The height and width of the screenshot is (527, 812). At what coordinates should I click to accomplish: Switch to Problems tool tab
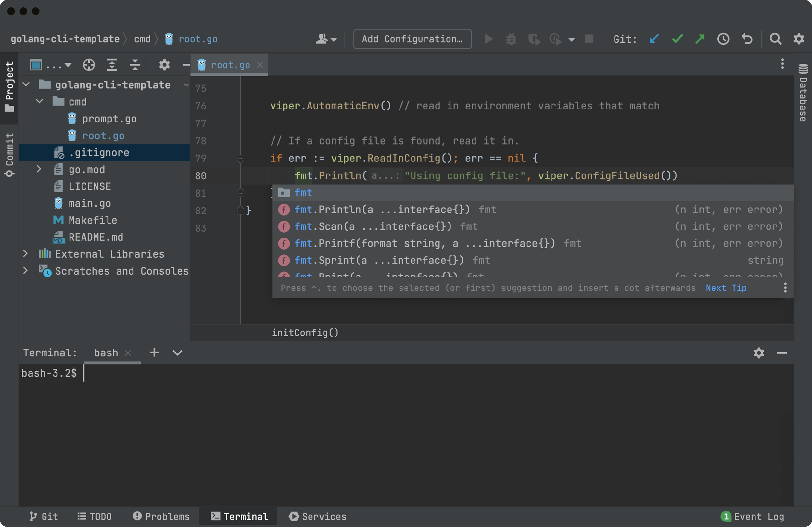(161, 516)
